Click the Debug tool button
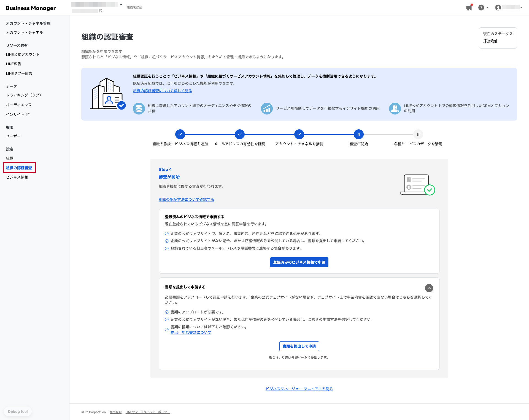Image resolution: width=529 pixels, height=420 pixels. [x=18, y=411]
